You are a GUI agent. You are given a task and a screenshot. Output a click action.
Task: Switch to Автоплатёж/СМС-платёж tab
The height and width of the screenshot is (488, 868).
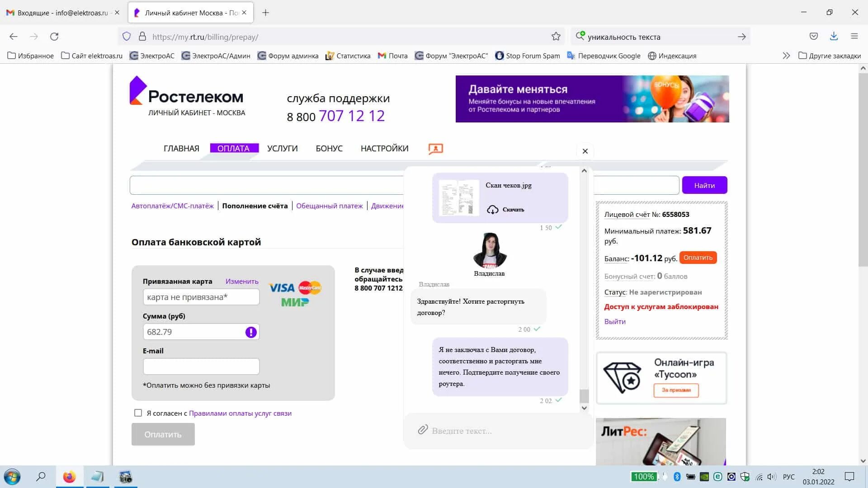click(172, 205)
